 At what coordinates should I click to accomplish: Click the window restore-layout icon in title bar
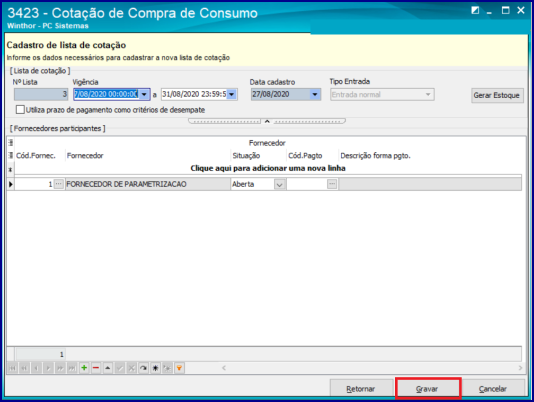click(475, 10)
